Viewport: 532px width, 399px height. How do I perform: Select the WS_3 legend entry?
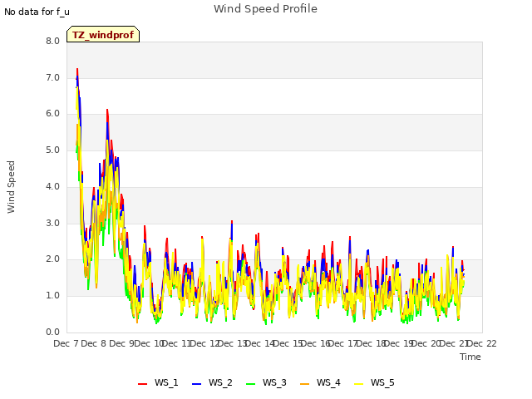[x=266, y=382]
